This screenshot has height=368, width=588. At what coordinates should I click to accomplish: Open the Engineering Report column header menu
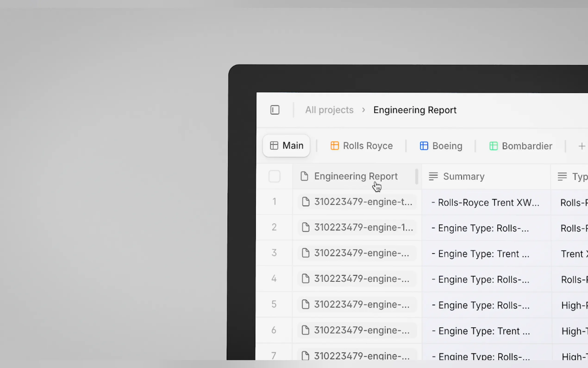pyautogui.click(x=356, y=176)
